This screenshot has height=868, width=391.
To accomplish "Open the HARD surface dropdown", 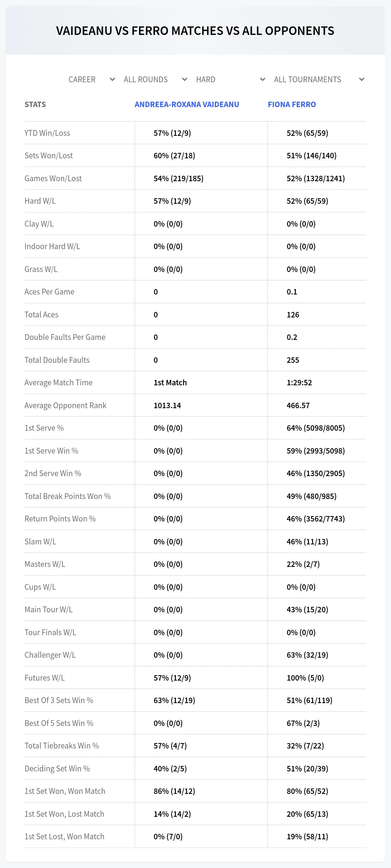I will click(x=231, y=80).
